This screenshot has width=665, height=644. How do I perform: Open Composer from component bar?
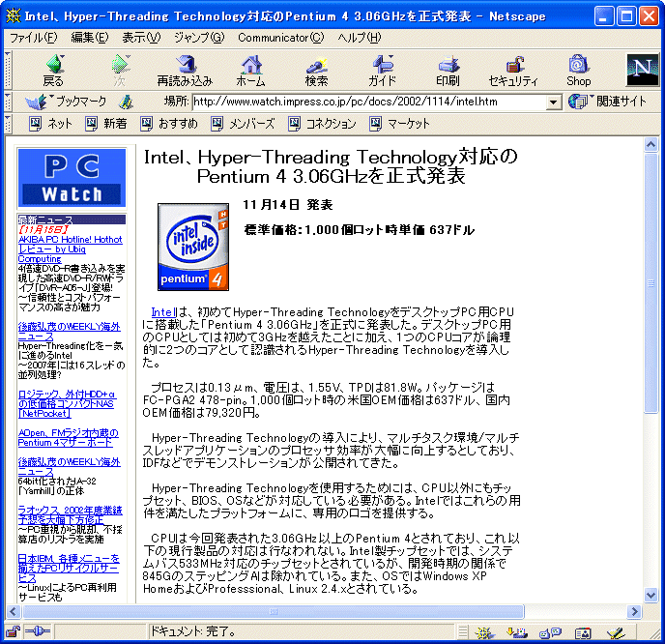pyautogui.click(x=616, y=633)
